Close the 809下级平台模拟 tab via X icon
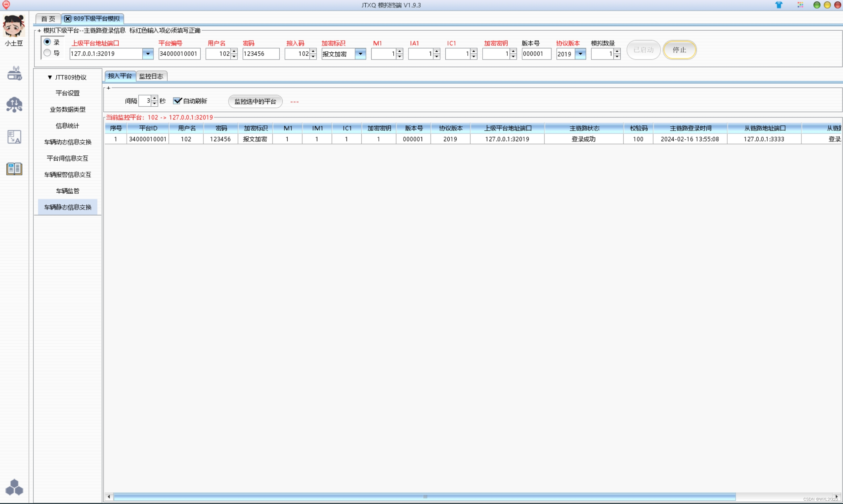The width and height of the screenshot is (843, 504). 68,19
